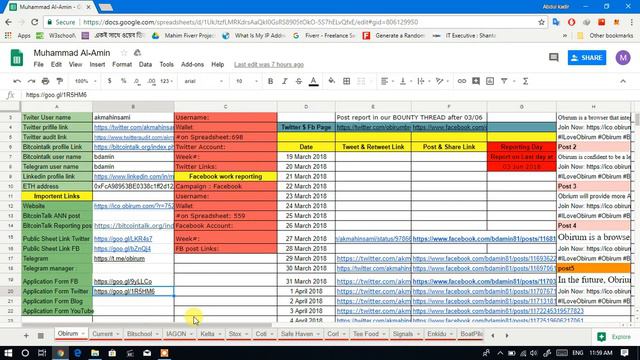Click the Google Sheets home icon
The width and height of the screenshot is (640, 360).
[x=17, y=58]
